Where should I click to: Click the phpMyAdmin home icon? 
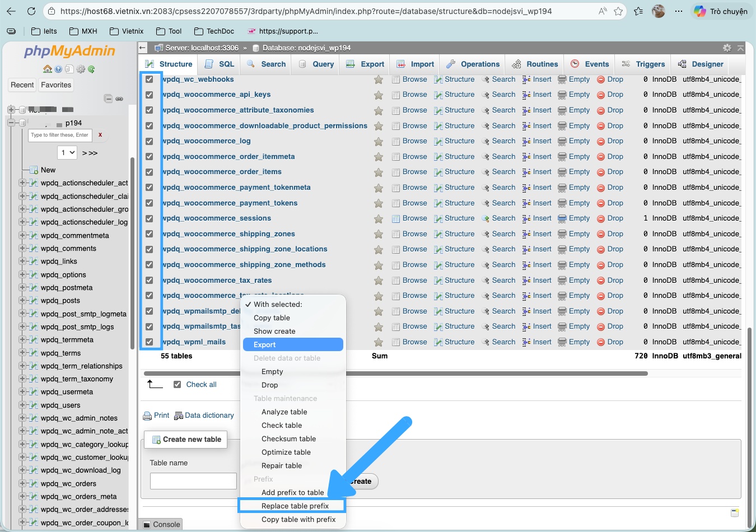(x=48, y=69)
